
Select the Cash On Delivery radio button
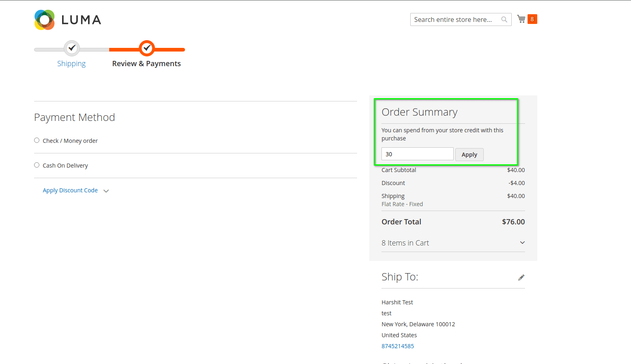click(x=37, y=165)
